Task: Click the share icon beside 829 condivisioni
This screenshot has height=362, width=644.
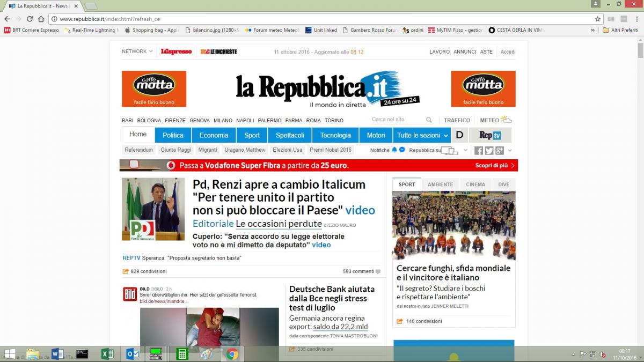Action: (x=126, y=271)
